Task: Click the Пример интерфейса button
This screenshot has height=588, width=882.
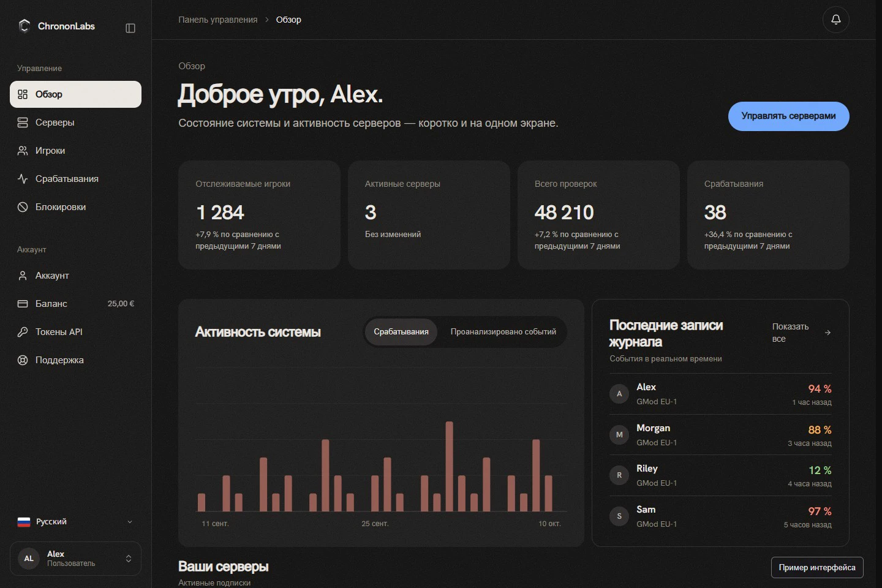Action: point(817,568)
